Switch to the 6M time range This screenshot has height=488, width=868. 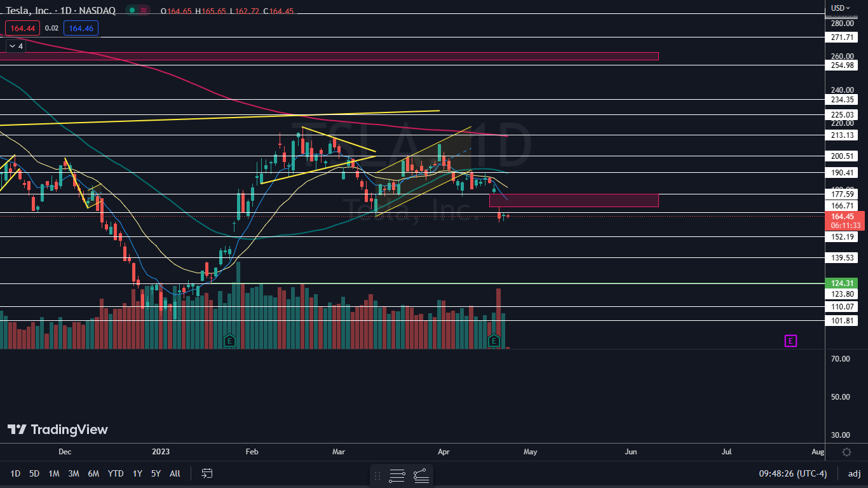click(x=93, y=473)
